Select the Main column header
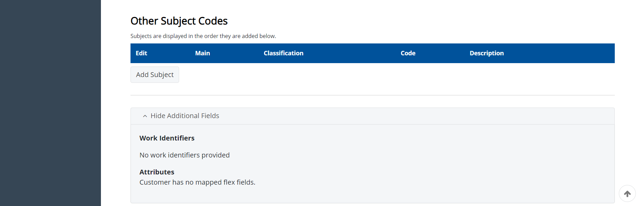Image resolution: width=644 pixels, height=206 pixels. [x=203, y=53]
